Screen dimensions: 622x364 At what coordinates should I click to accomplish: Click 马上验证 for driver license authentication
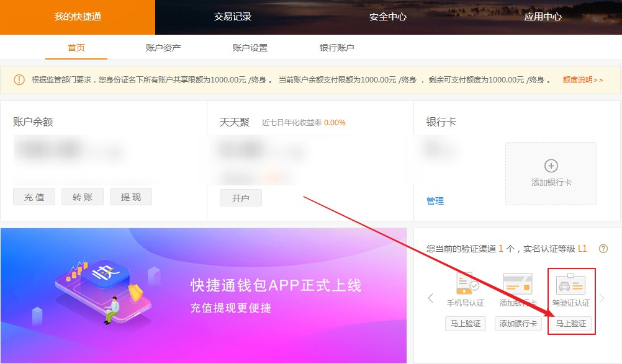572,323
